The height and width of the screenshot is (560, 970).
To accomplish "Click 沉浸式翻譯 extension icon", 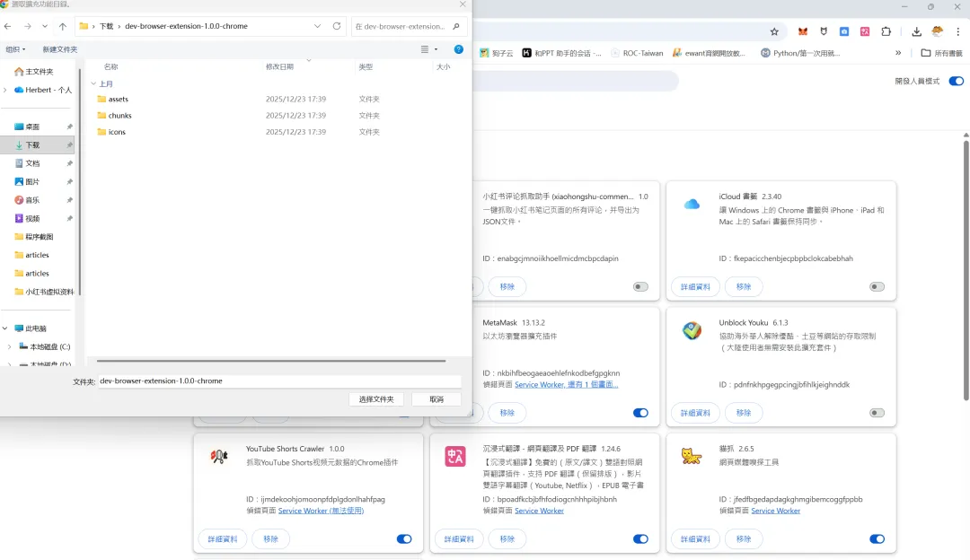I will coord(455,457).
